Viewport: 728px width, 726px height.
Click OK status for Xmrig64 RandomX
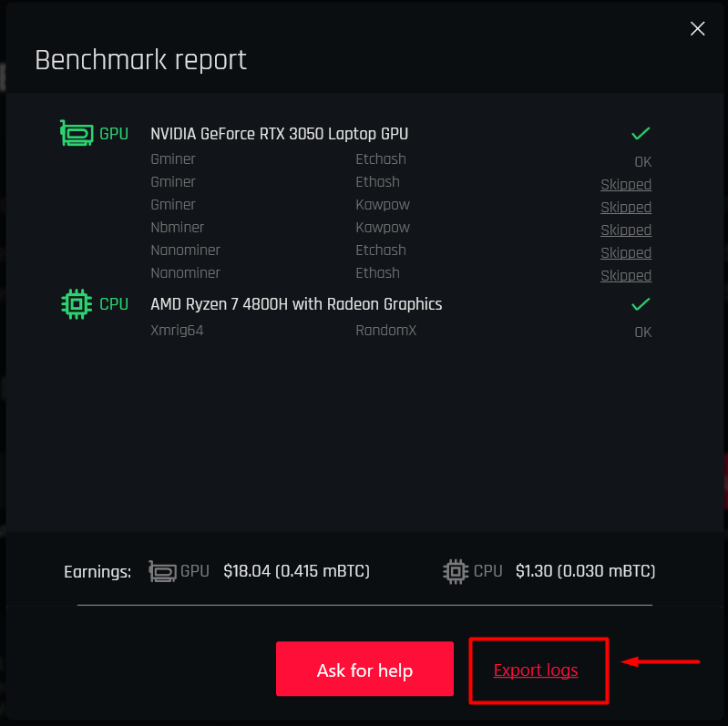[643, 332]
